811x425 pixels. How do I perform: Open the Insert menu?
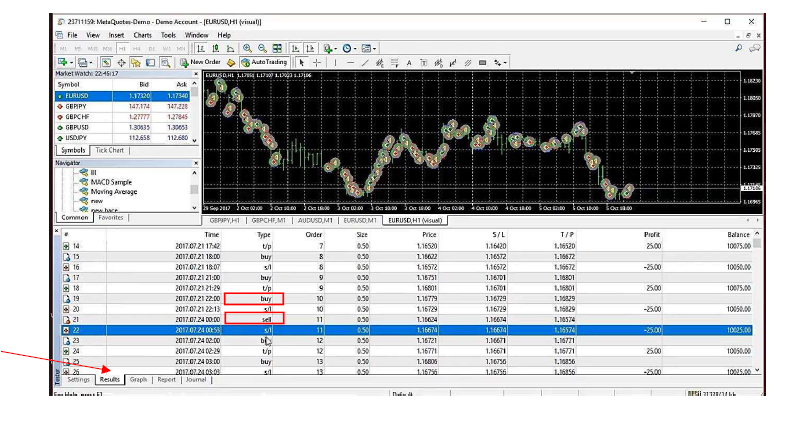[x=116, y=35]
